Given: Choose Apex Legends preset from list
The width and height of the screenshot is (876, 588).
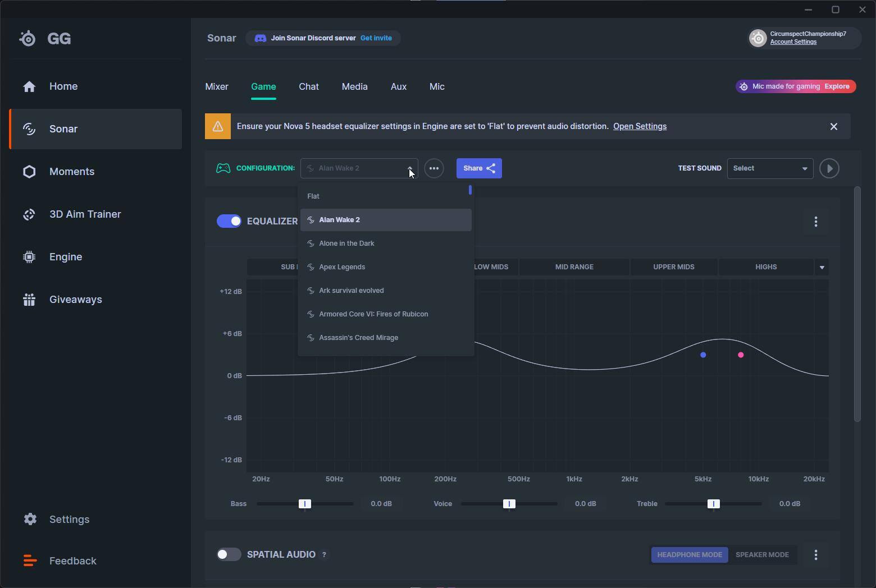Looking at the screenshot, I should [342, 267].
